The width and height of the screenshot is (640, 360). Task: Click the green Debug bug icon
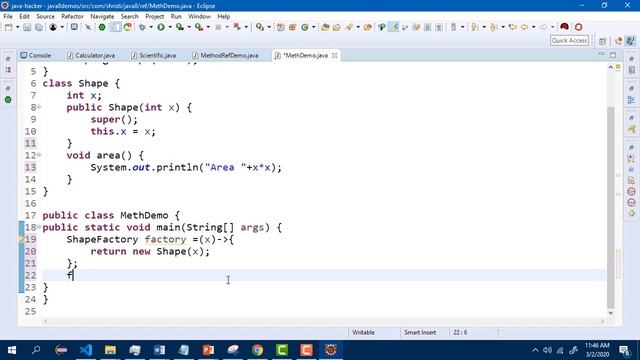pyautogui.click(x=142, y=27)
